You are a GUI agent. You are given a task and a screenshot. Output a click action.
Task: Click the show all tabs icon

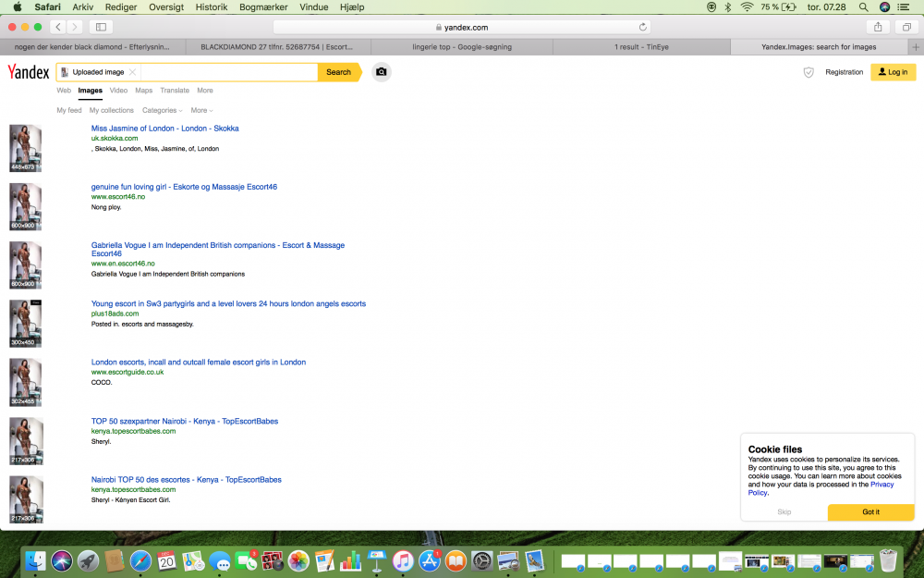(x=907, y=27)
